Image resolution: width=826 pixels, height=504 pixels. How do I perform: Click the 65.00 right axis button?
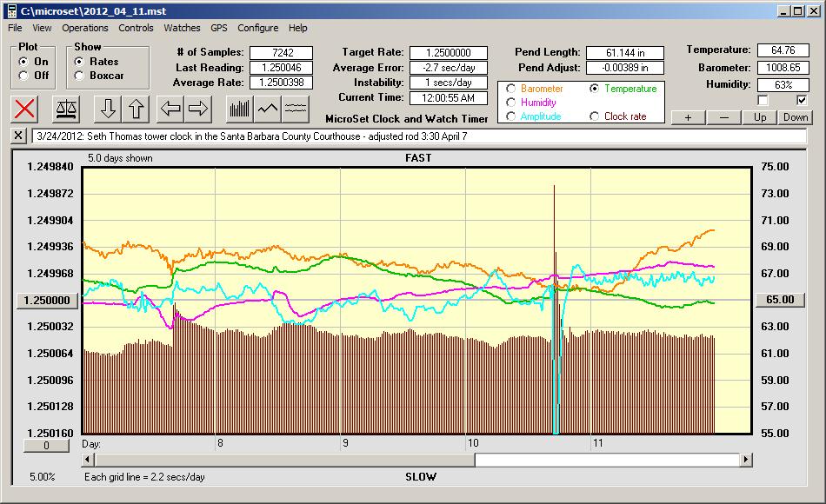click(780, 300)
